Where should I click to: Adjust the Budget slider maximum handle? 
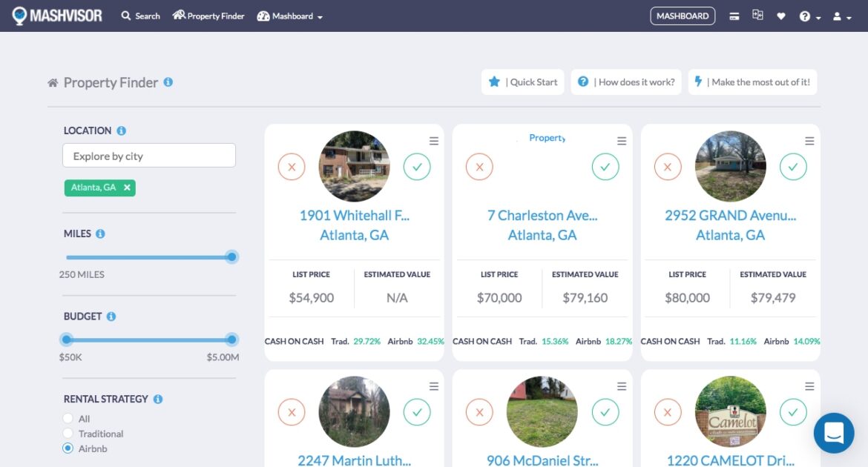pos(231,340)
